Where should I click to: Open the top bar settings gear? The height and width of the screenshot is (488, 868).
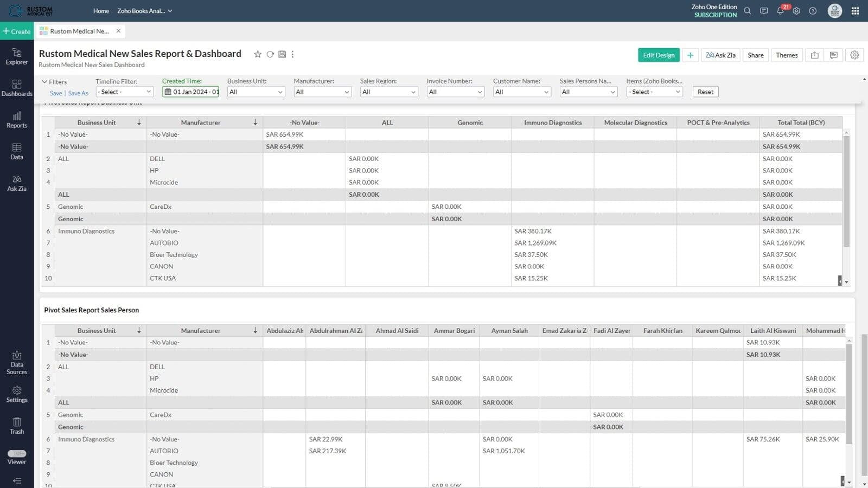[796, 11]
